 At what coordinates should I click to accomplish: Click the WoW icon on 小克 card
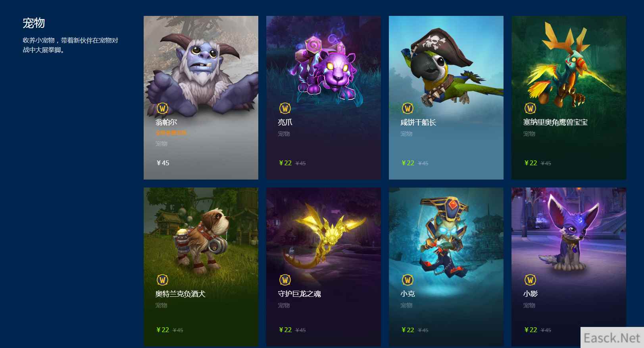pyautogui.click(x=408, y=280)
